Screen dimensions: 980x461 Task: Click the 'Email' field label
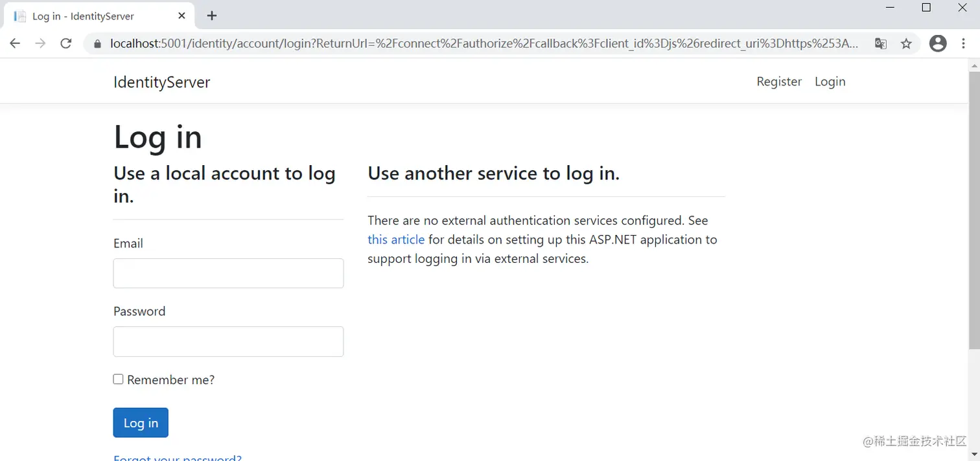click(128, 243)
